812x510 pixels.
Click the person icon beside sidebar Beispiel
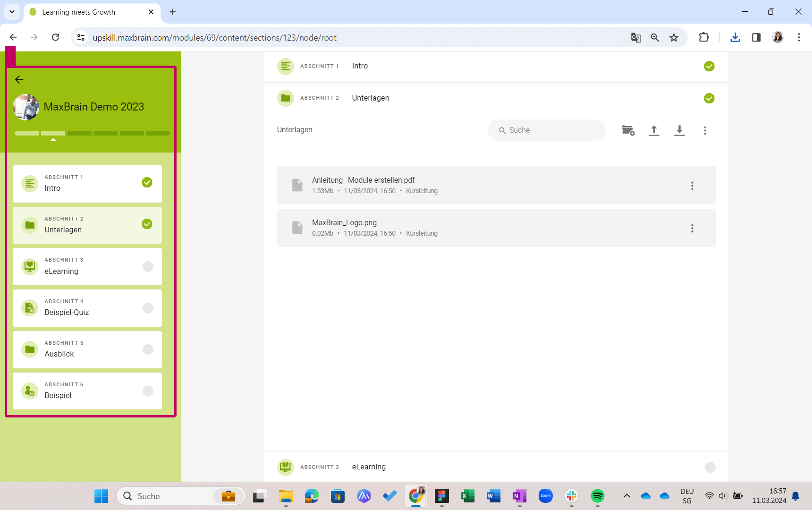tap(30, 391)
